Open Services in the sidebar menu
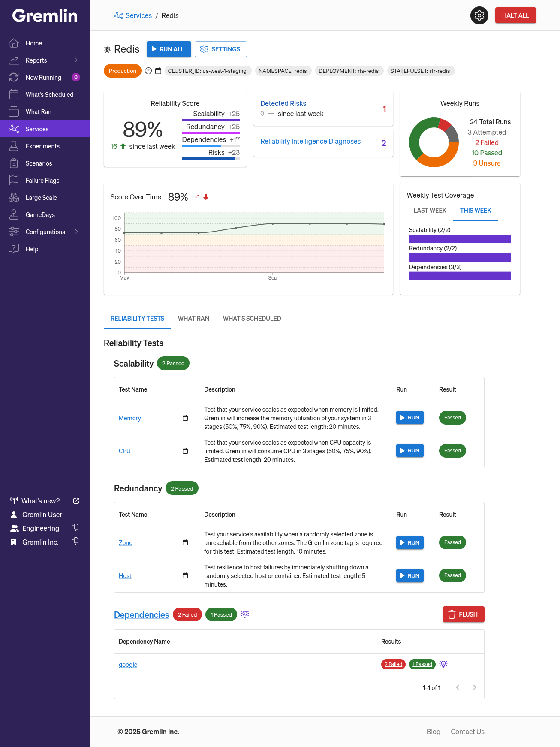 point(45,129)
